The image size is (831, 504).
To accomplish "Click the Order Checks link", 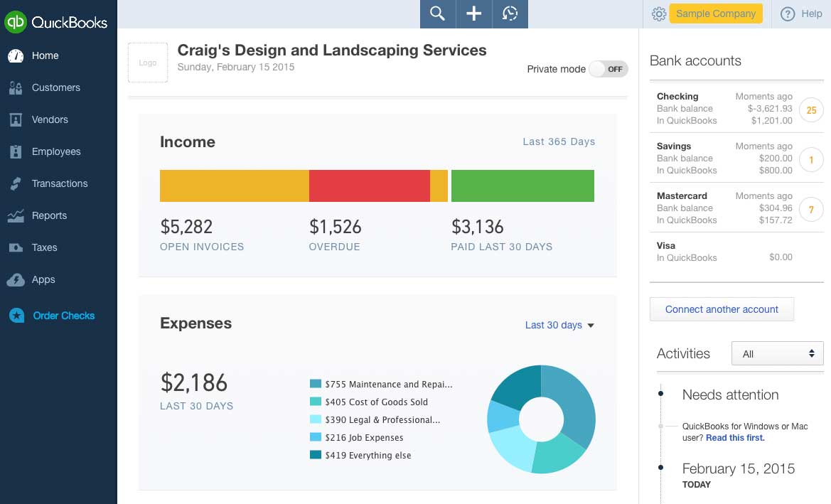I will [63, 316].
